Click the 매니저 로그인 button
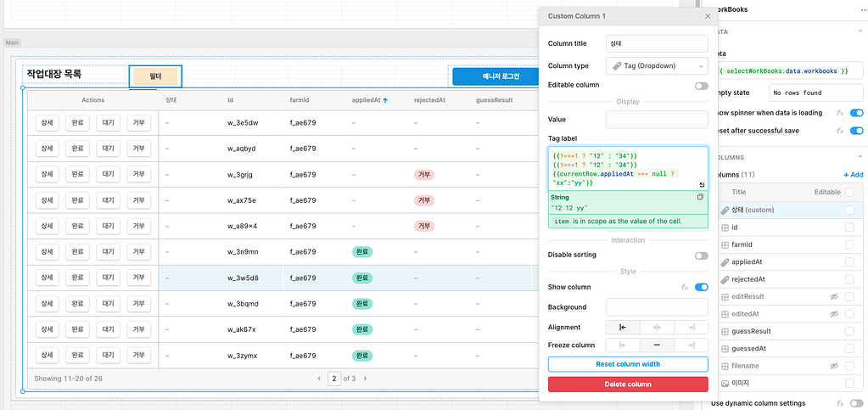868x410 pixels. coord(497,76)
